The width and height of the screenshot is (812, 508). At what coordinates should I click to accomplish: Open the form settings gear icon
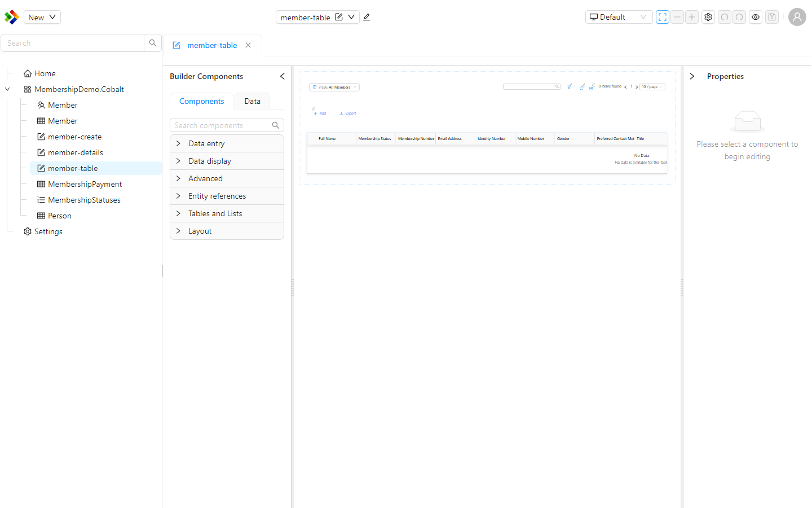pyautogui.click(x=708, y=17)
